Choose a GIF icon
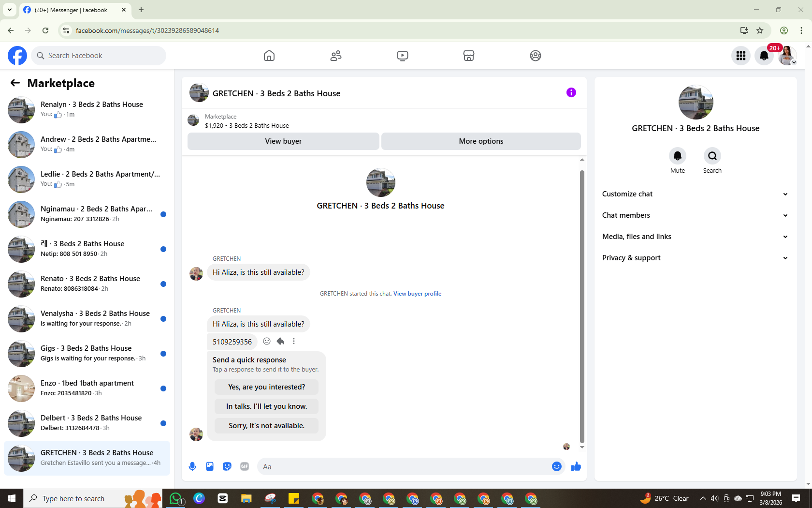Viewport: 812px width, 508px height. [x=245, y=466]
